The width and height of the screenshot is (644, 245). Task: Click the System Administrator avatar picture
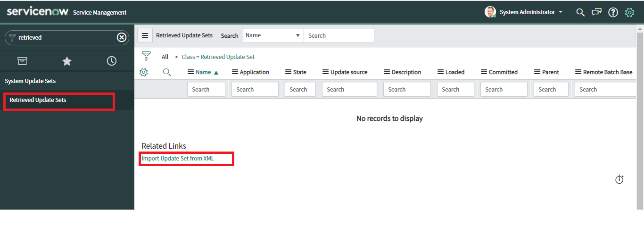click(x=490, y=12)
